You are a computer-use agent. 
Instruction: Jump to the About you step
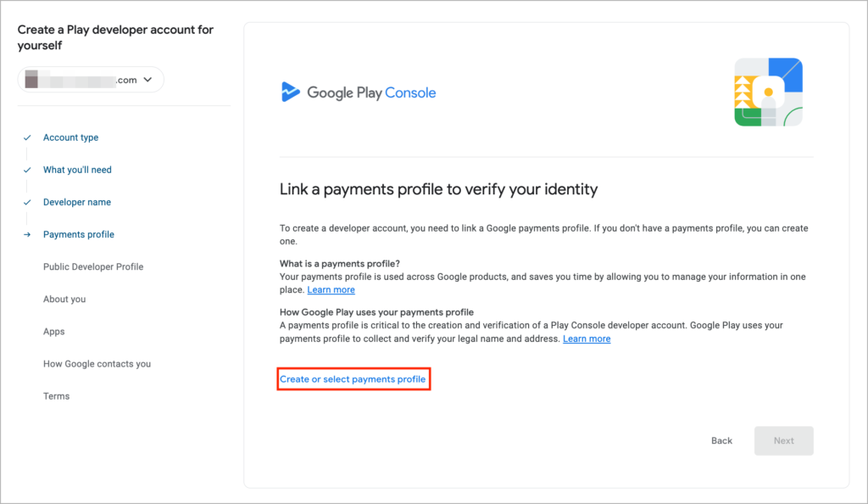click(64, 299)
